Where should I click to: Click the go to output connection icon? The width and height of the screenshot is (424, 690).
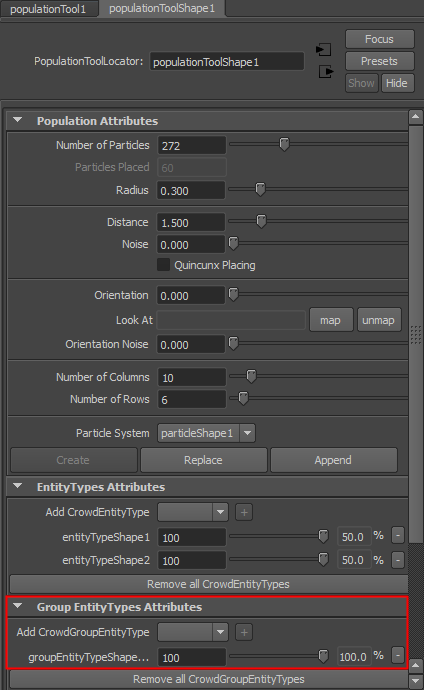(x=326, y=71)
